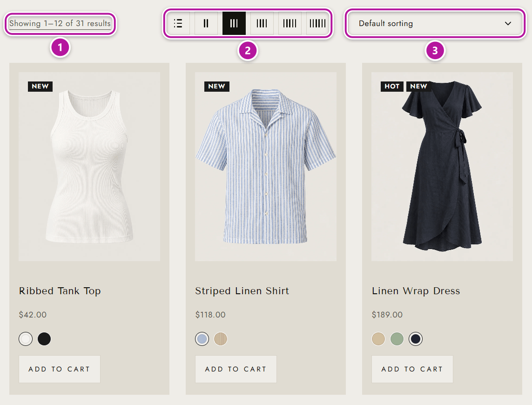The image size is (532, 405).
Task: Open the Striped Linen Shirt product image
Action: pos(266,166)
